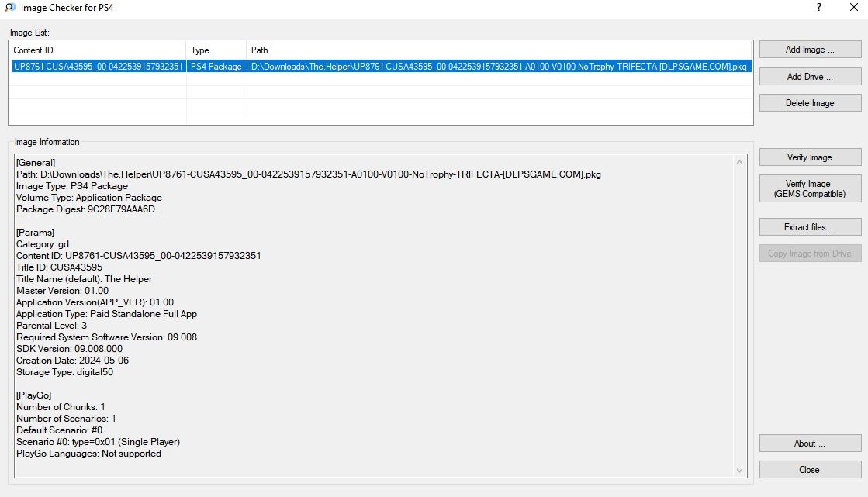Click the Image Type: PS4 Package line
The width and height of the screenshot is (868, 497).
[72, 186]
